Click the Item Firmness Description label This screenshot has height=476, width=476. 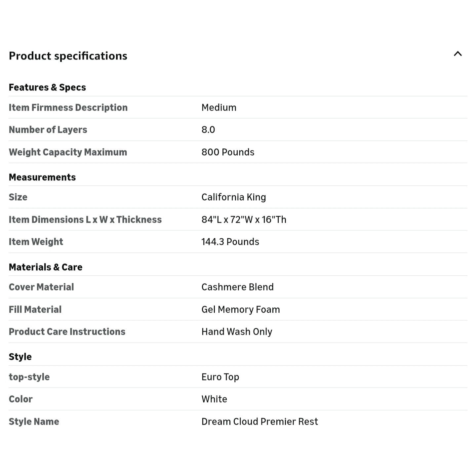point(68,107)
